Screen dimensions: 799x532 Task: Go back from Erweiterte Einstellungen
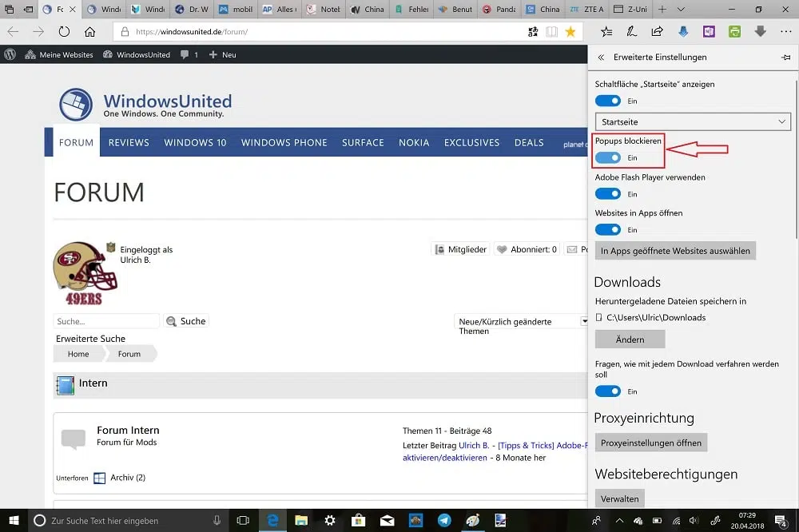click(602, 57)
